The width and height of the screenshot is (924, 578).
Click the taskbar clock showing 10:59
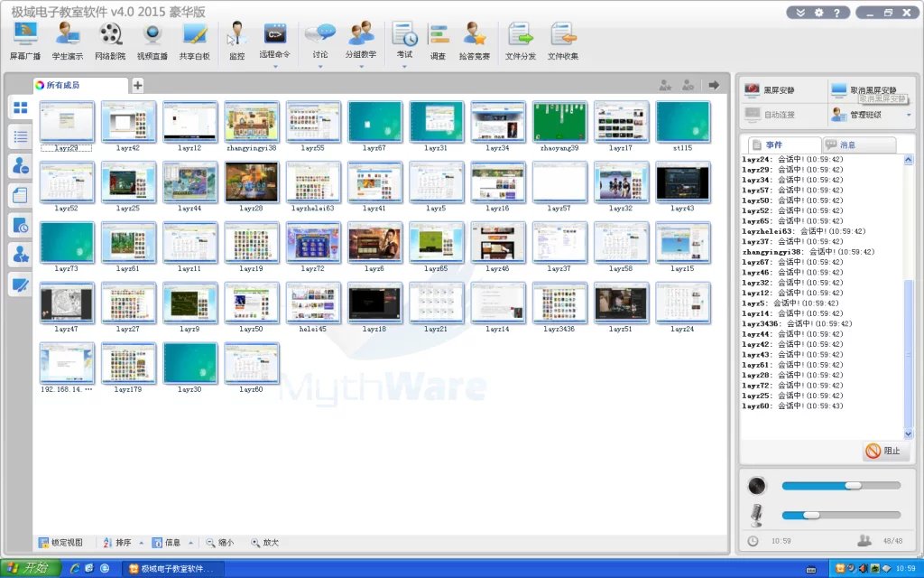tap(906, 569)
